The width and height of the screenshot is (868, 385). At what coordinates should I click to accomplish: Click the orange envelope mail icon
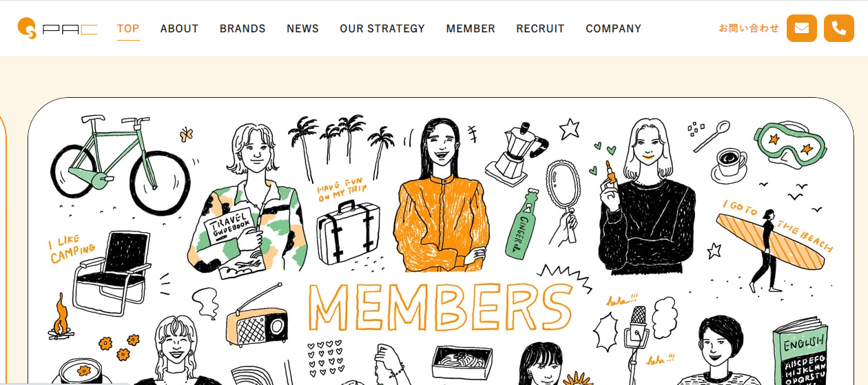click(802, 28)
